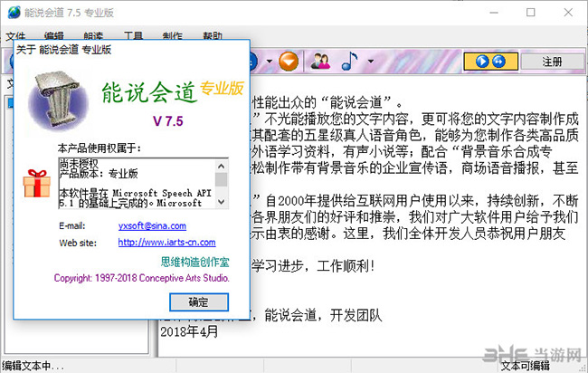
Task: Open the dropdown arrow left of the orange icon
Action: pyautogui.click(x=270, y=62)
